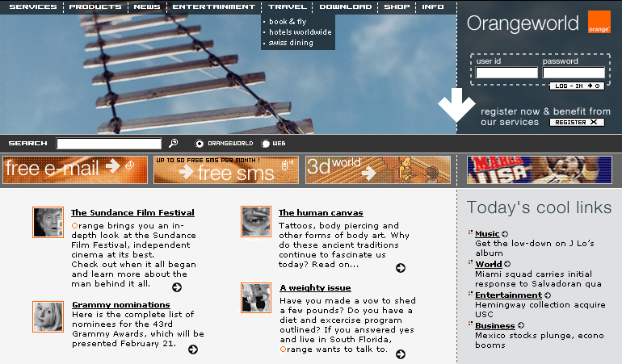Image resolution: width=622 pixels, height=364 pixels.
Task: Open the Services menu
Action: pos(33,6)
